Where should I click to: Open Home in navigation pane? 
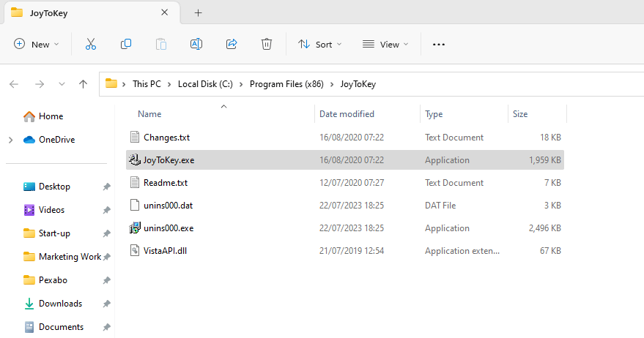click(x=43, y=116)
